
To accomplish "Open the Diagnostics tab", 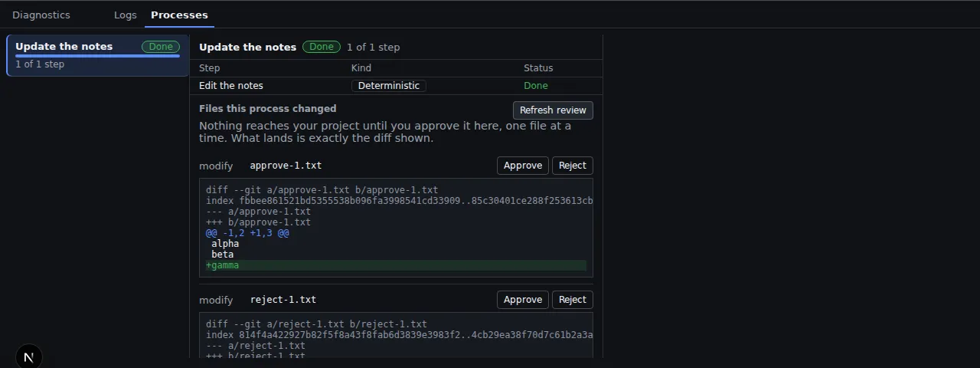I will coord(41,15).
